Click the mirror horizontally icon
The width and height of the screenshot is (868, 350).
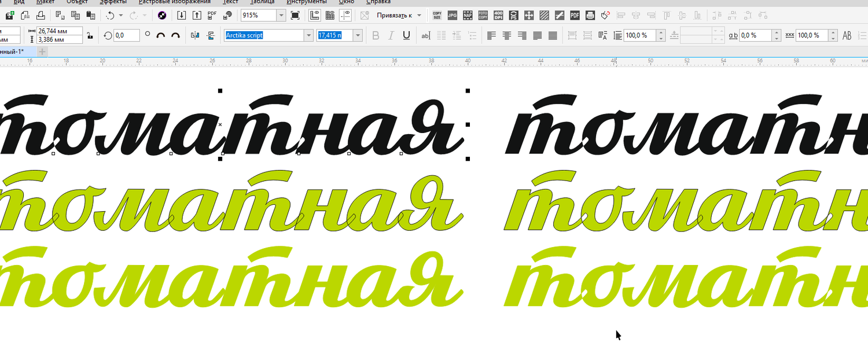tap(194, 35)
